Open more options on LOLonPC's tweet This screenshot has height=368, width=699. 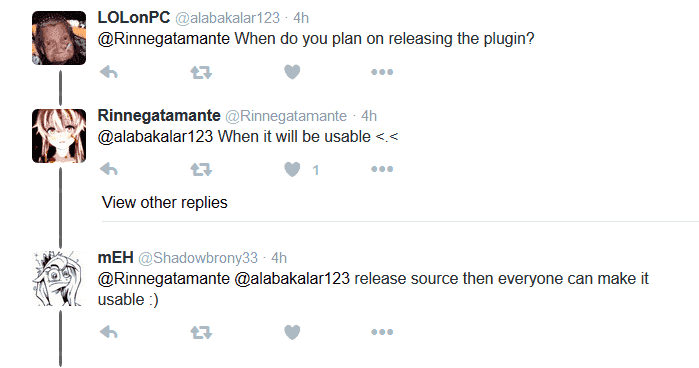pos(382,72)
